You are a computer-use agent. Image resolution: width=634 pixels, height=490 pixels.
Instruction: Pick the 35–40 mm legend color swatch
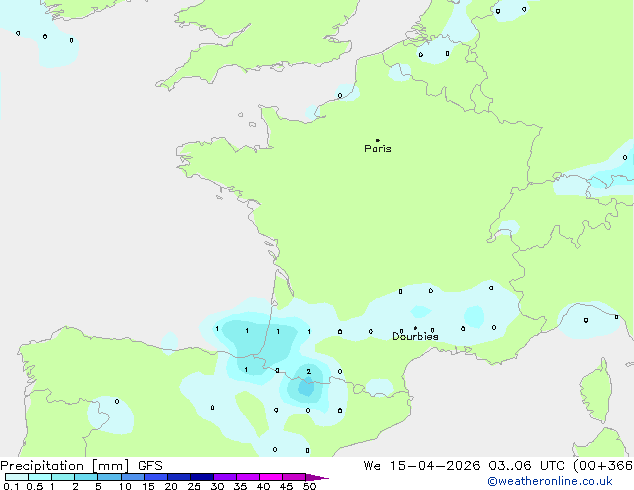tap(248, 477)
